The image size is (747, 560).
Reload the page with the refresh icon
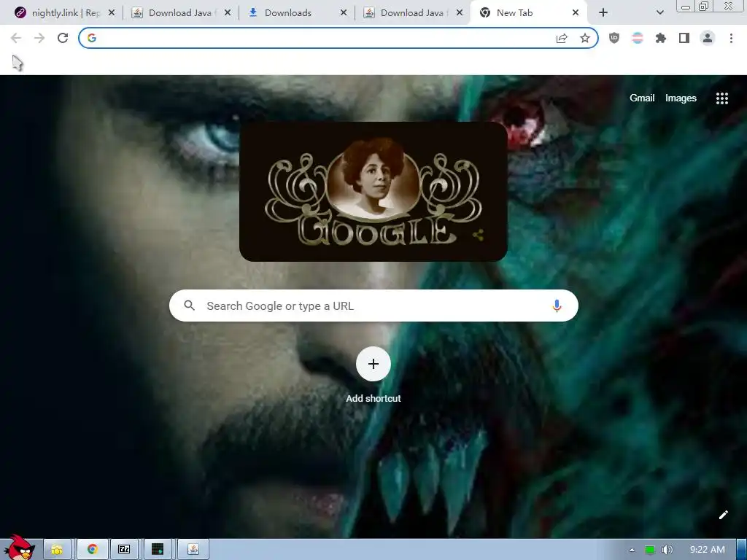(63, 38)
